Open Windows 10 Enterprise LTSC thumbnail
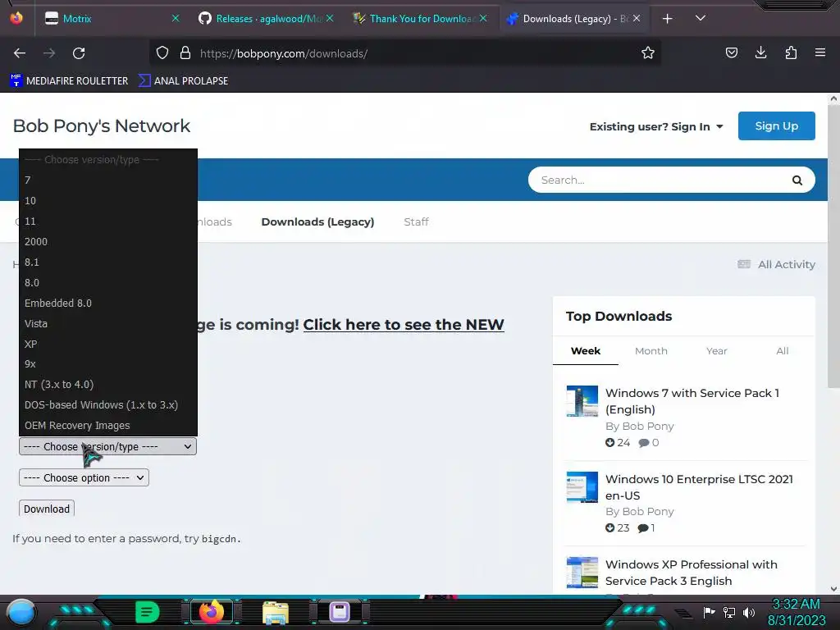Viewport: 840px width, 630px height. (582, 487)
